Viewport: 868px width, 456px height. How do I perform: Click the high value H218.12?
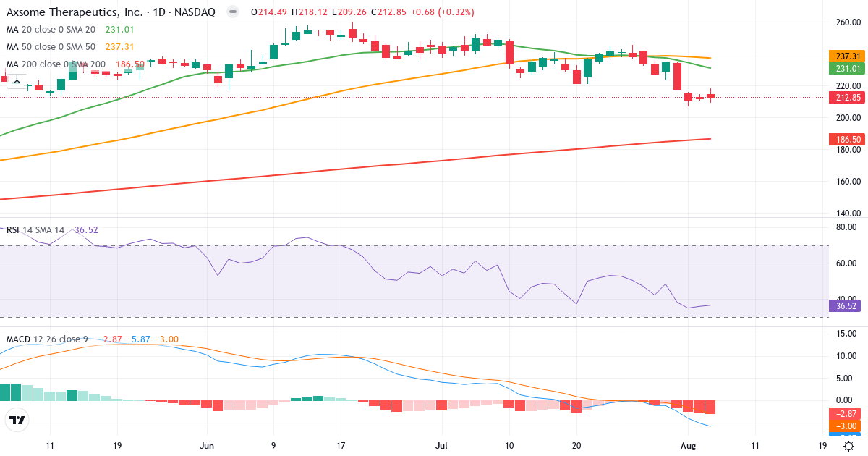(310, 12)
